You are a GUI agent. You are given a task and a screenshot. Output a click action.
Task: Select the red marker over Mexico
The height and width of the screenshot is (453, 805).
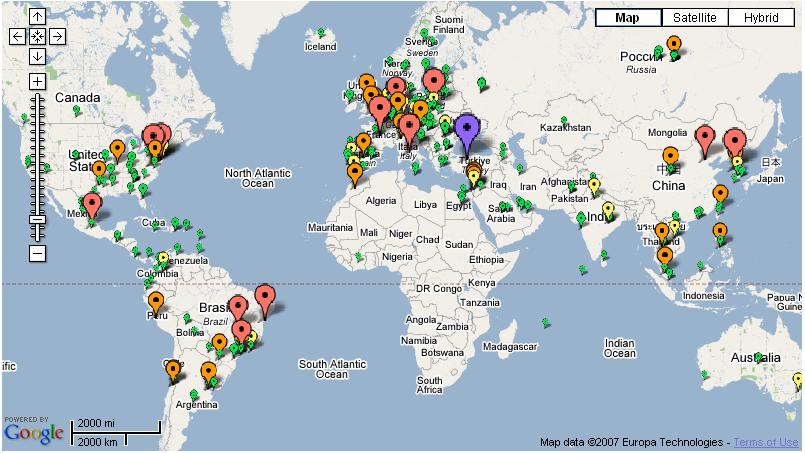tap(93, 205)
